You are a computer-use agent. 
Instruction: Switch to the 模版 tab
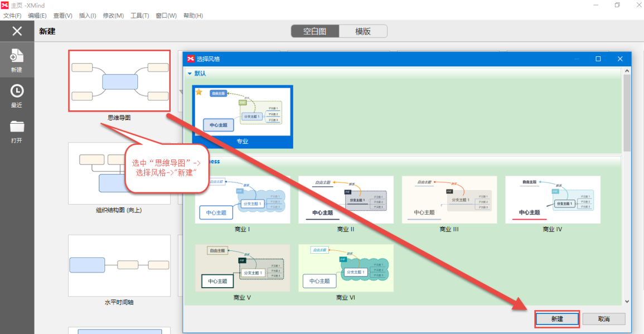(363, 31)
